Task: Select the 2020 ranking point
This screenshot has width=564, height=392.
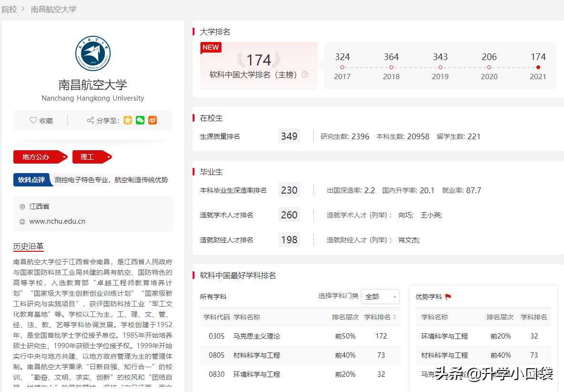Action: [489, 67]
